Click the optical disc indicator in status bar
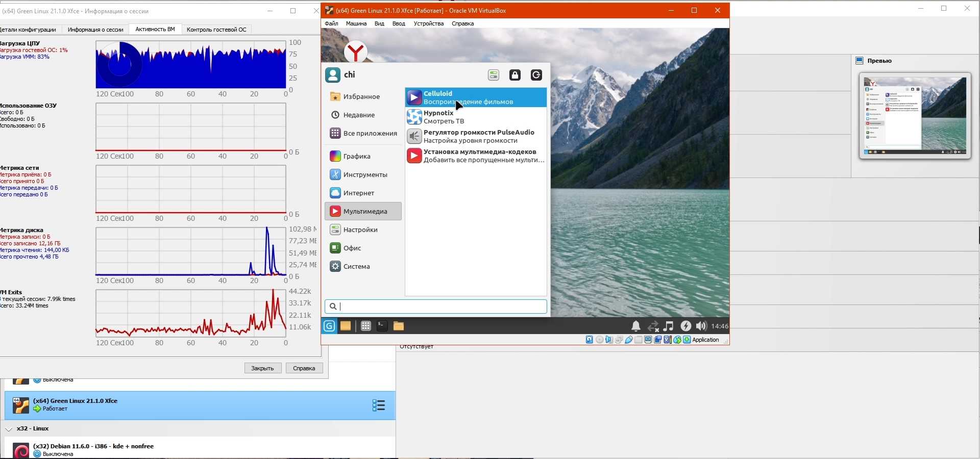Image resolution: width=980 pixels, height=459 pixels. tap(599, 340)
